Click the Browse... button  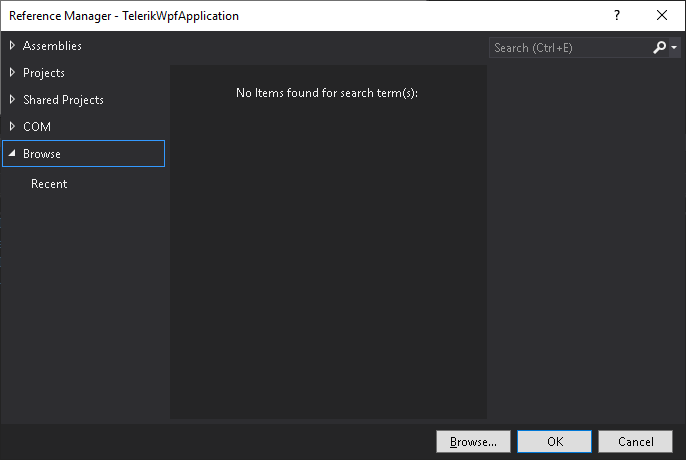[473, 442]
